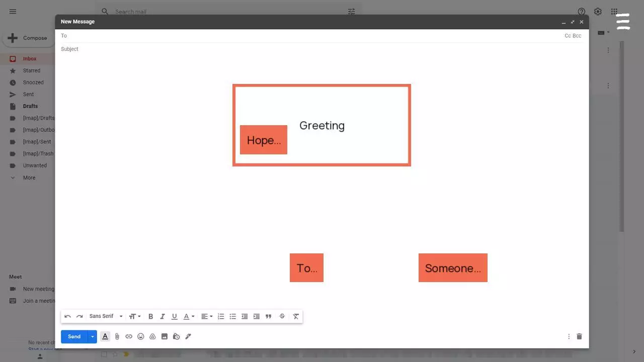Toggle bold formatting
644x362 pixels.
pos(150,316)
